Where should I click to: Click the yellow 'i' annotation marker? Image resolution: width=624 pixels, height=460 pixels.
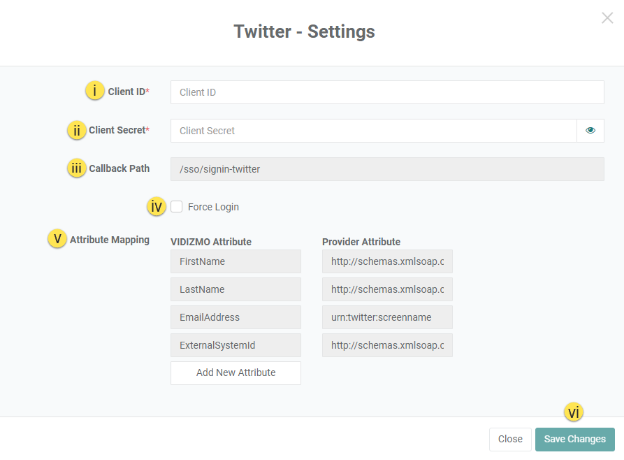click(94, 91)
